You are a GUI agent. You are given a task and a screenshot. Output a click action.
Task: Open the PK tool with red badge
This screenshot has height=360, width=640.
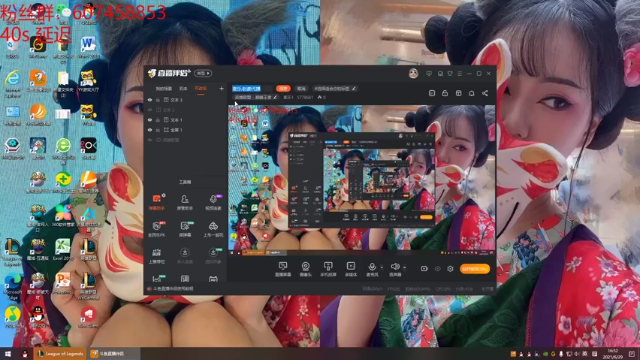pyautogui.click(x=157, y=229)
